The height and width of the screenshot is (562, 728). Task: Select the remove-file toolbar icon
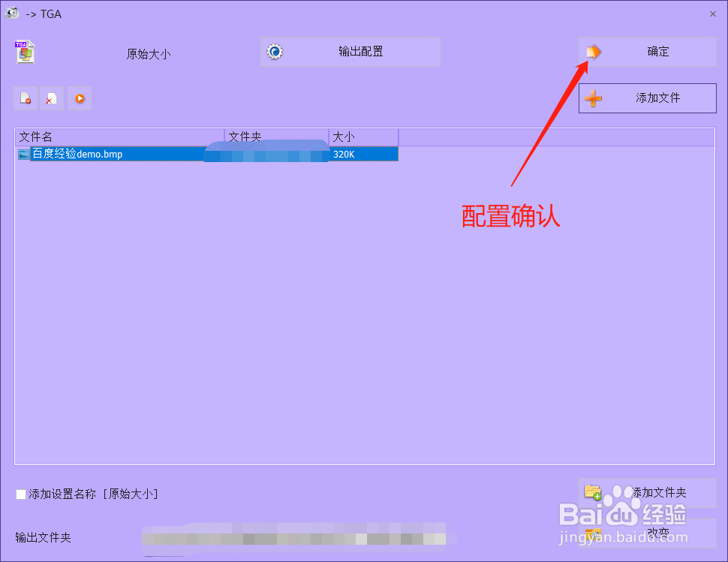pos(25,98)
